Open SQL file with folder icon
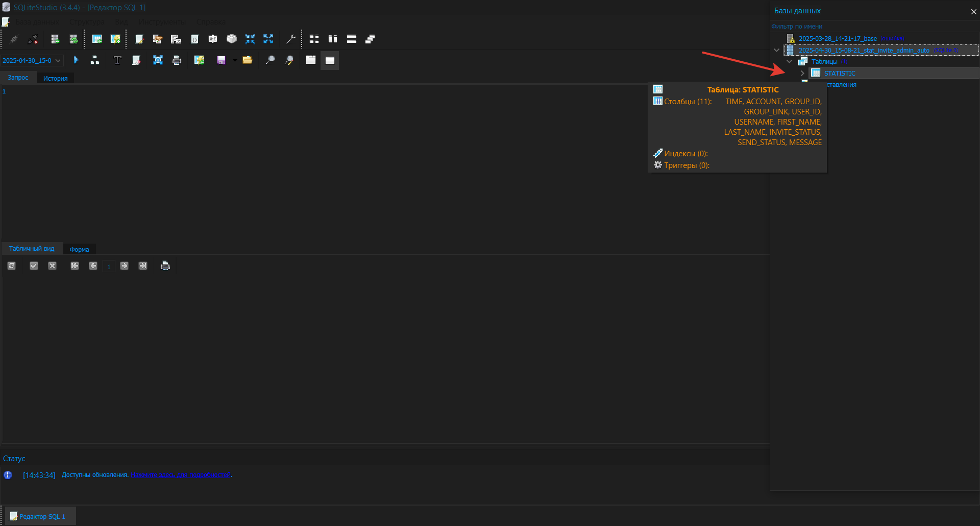The width and height of the screenshot is (980, 526). pyautogui.click(x=248, y=60)
